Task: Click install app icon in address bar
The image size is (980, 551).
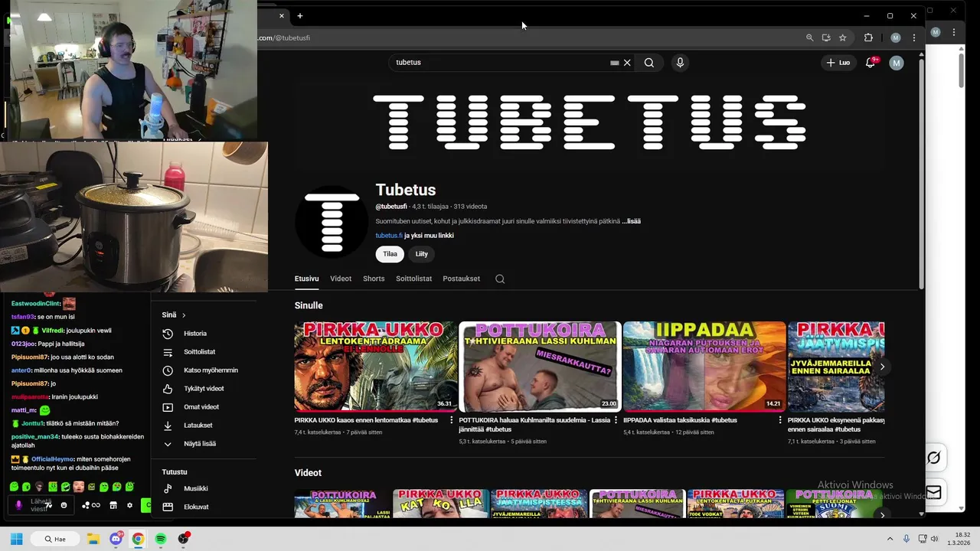Action: pyautogui.click(x=826, y=37)
